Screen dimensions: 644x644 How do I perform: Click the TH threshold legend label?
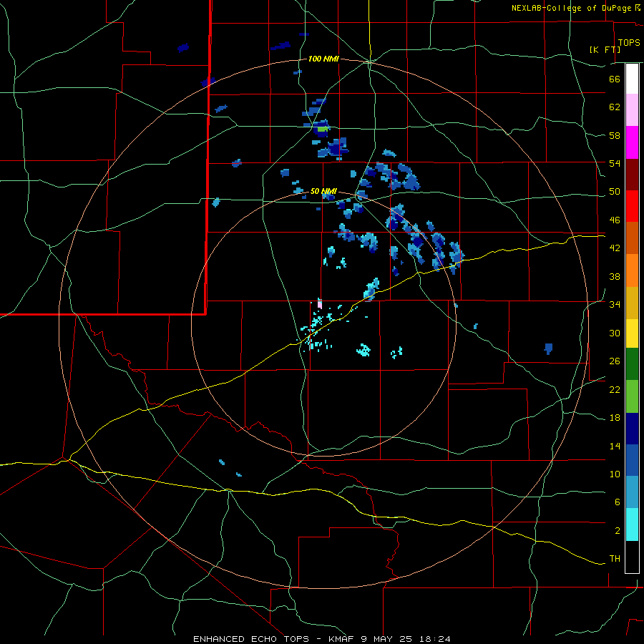click(x=615, y=559)
